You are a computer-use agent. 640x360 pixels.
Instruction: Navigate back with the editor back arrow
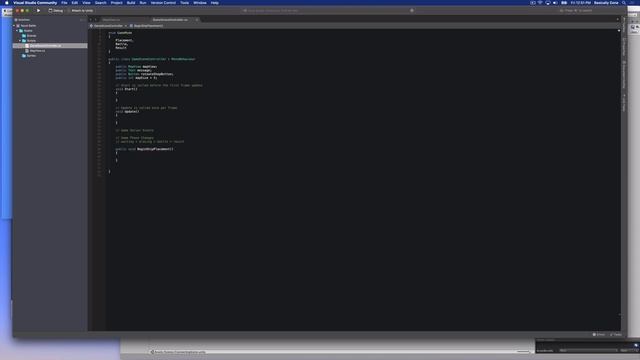tap(91, 20)
